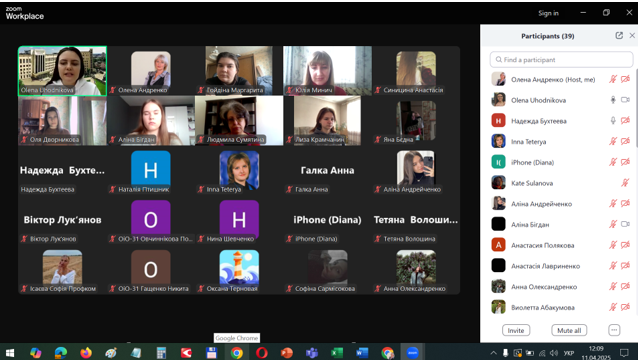Open Google Chrome from the taskbar
Image resolution: width=638 pixels, height=360 pixels.
coord(236,353)
